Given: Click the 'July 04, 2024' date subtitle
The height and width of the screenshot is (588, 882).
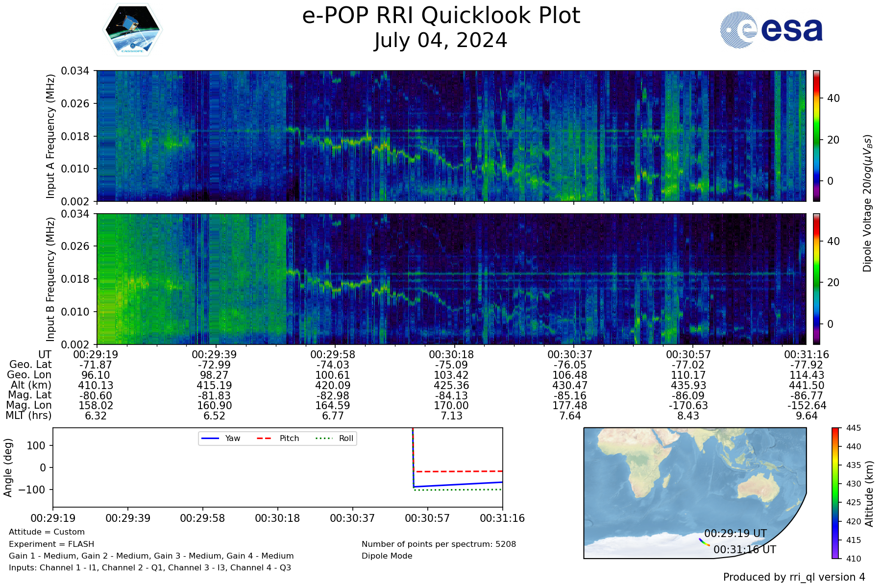Looking at the screenshot, I should 441,41.
